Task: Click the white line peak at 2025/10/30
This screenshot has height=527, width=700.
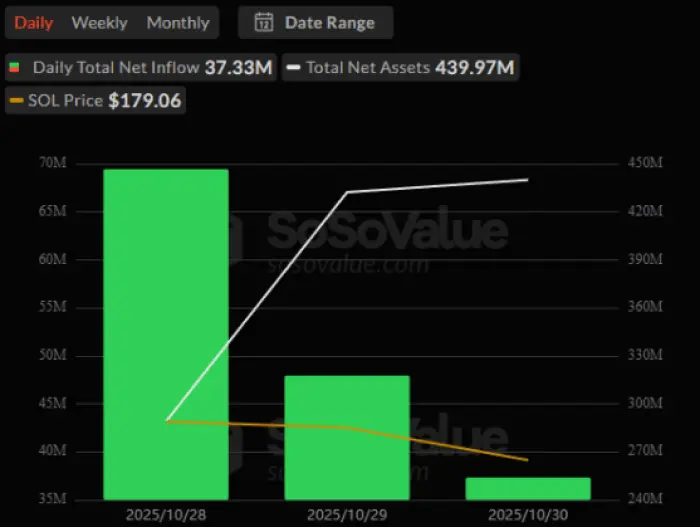Action: coord(527,180)
